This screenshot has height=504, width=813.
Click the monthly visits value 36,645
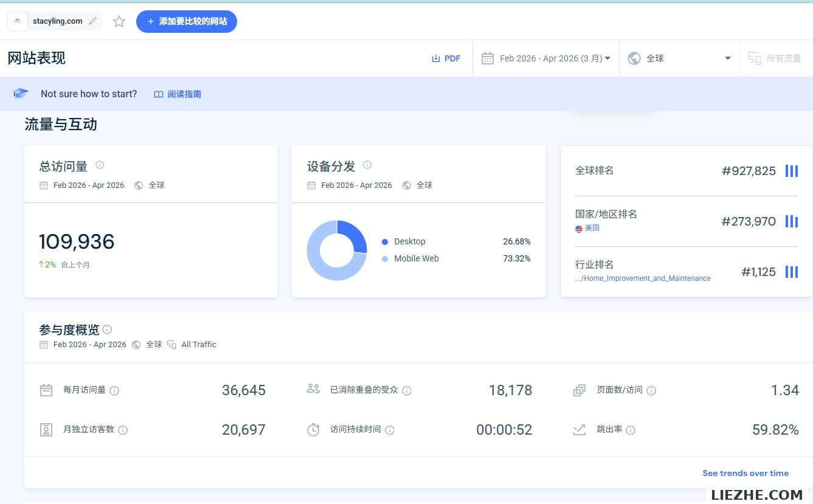point(244,390)
